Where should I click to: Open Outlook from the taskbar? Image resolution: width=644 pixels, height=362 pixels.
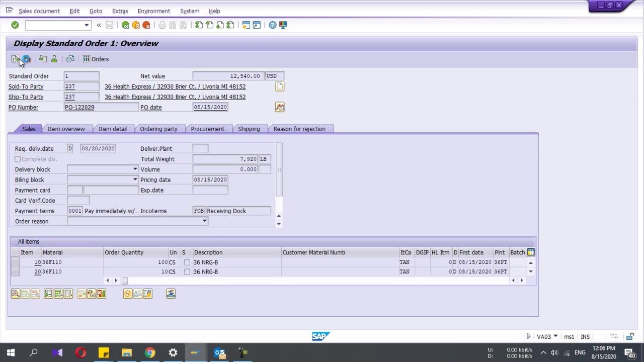coord(220,352)
